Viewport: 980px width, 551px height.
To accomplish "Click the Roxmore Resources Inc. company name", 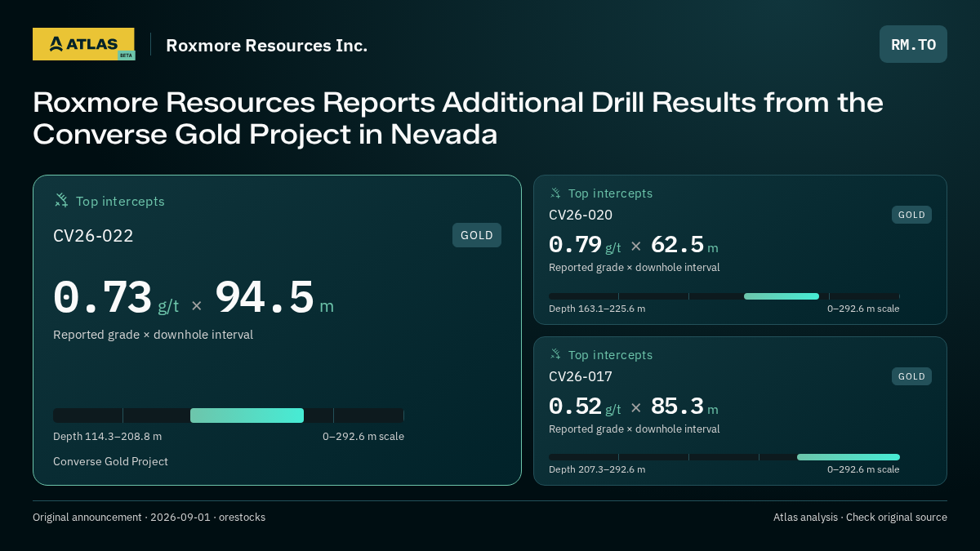I will click(266, 45).
